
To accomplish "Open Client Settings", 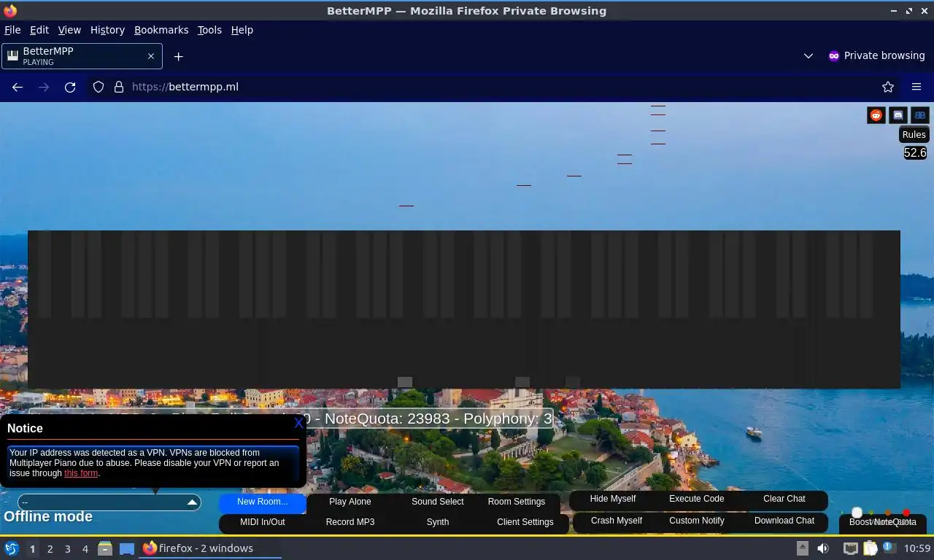I will click(x=525, y=522).
